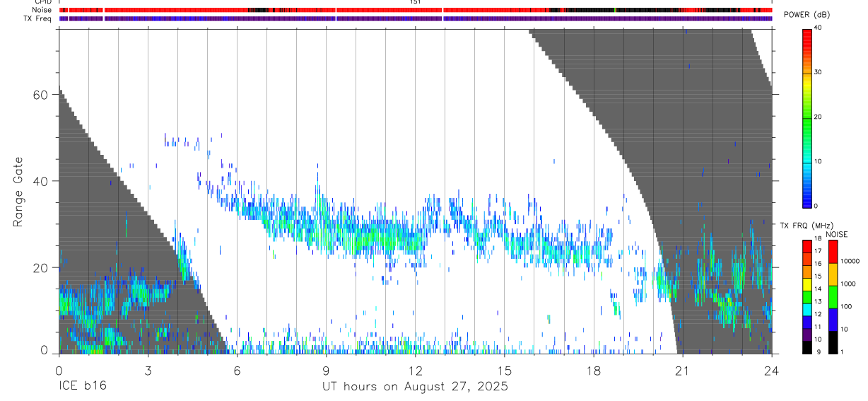The image size is (868, 401).
Task: Click the 'UT hours on August 27, 2025' label
Action: 415,387
